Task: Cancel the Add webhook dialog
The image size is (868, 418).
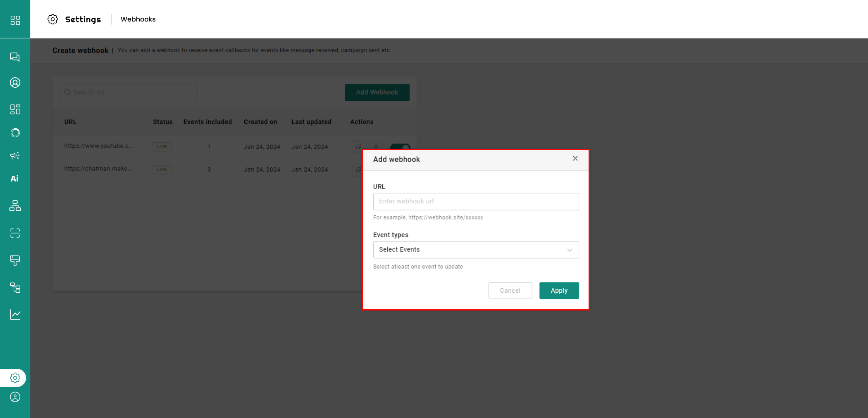Action: click(x=510, y=291)
